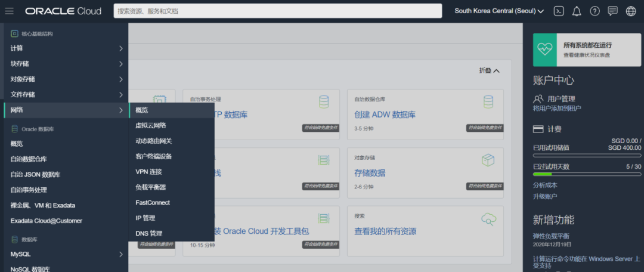Click the 用户管理 heading
Viewport: 644px width, 272px height.
coord(561,99)
